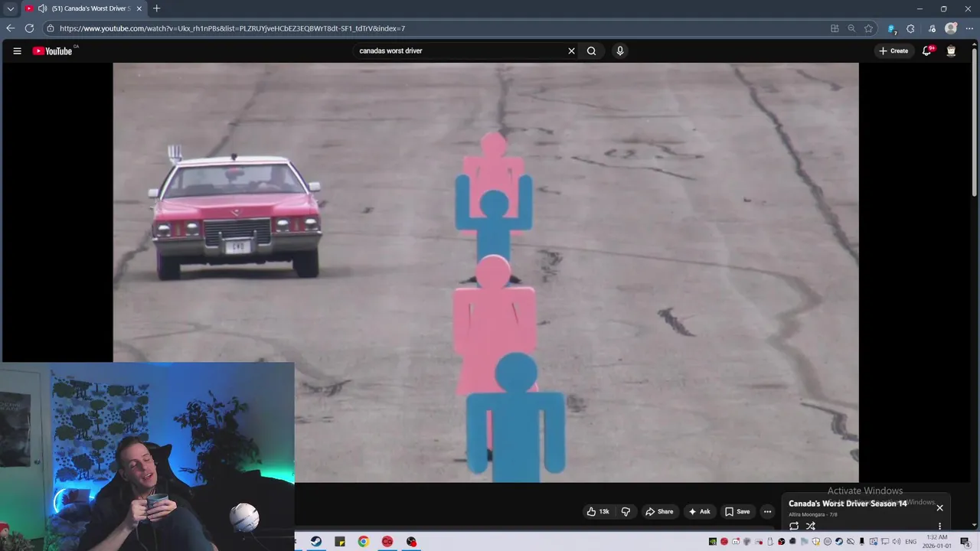Go back in browser
Image resolution: width=980 pixels, height=551 pixels.
tap(10, 28)
